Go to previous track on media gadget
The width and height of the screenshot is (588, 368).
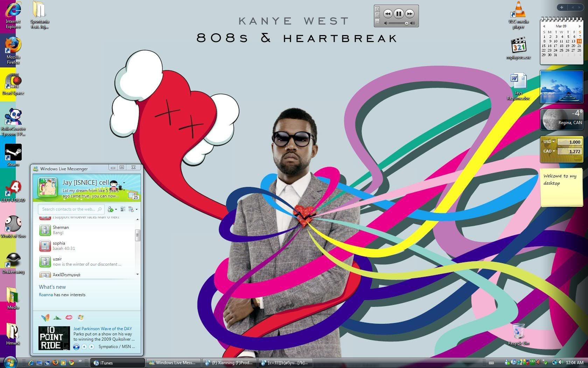point(387,14)
